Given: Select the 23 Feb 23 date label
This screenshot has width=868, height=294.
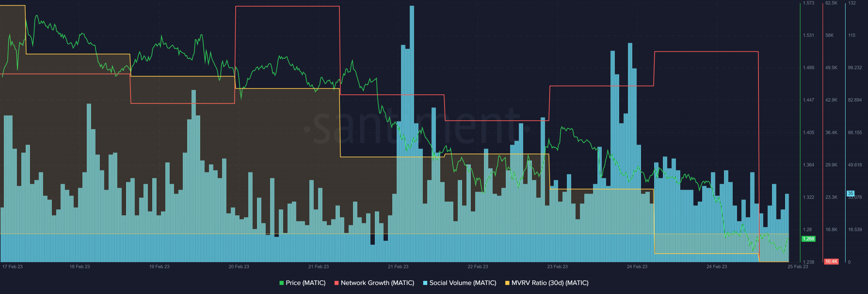Looking at the screenshot, I should click(557, 267).
